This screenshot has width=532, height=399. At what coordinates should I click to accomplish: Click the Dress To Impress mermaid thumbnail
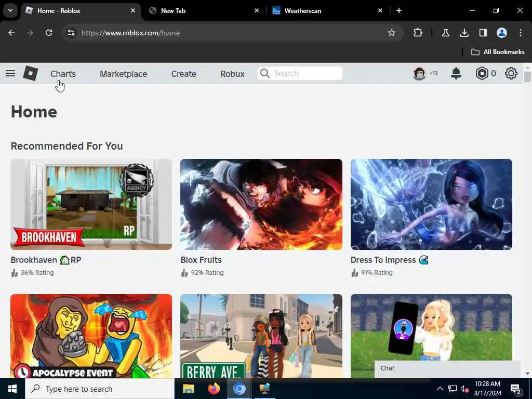click(x=431, y=204)
